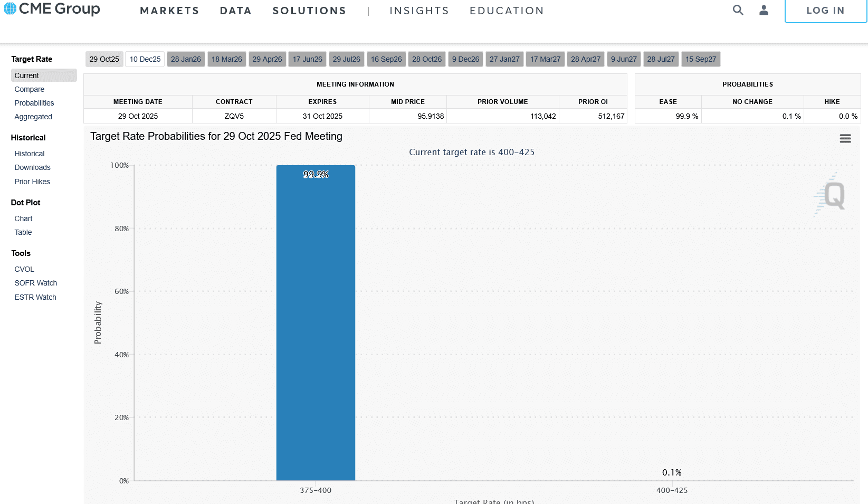
Task: Open the Dot Plot Chart link
Action: [23, 218]
